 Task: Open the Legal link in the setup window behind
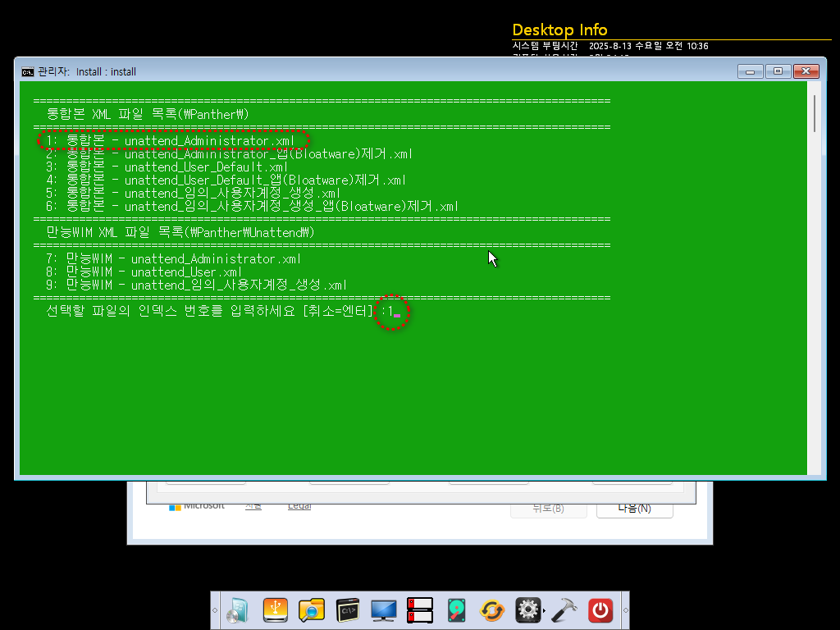point(299,505)
